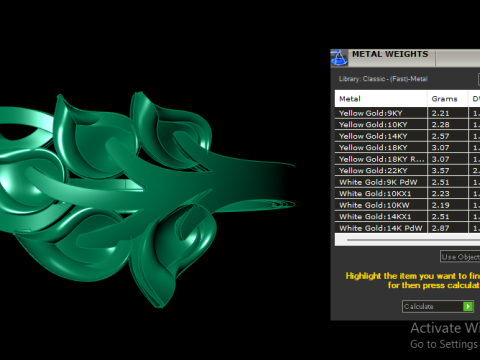Sort by the Grams column header

[447, 99]
